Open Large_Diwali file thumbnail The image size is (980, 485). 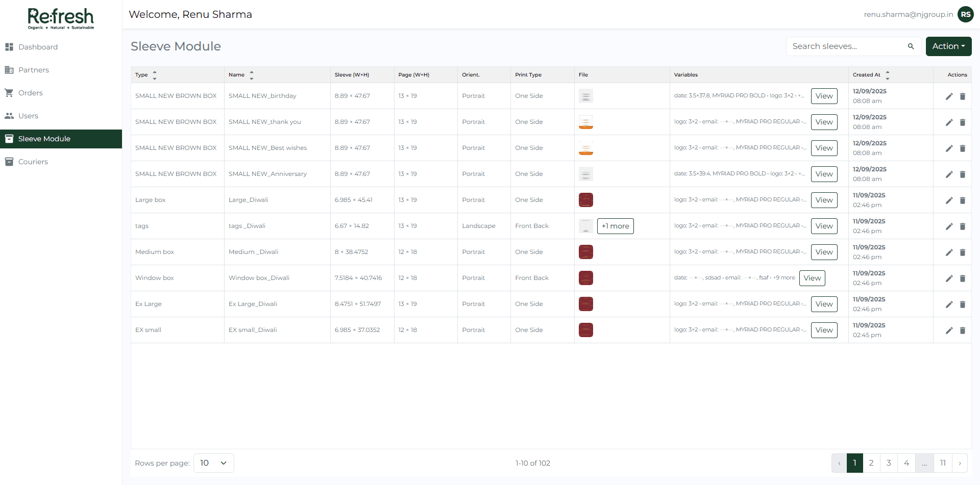586,200
